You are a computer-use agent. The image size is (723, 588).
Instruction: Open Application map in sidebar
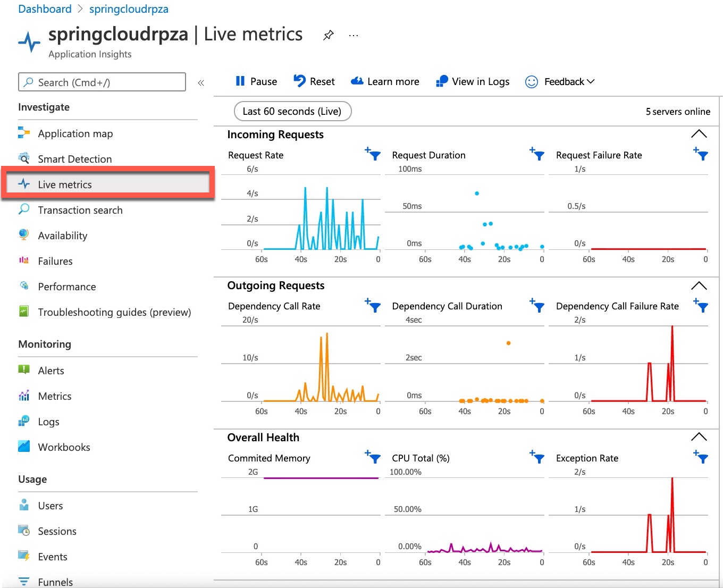pyautogui.click(x=75, y=133)
